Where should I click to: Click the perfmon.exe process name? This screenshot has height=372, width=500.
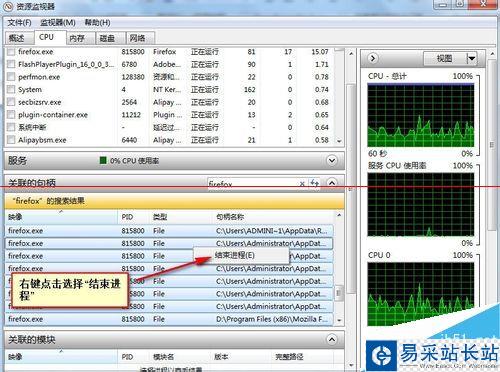(39, 77)
